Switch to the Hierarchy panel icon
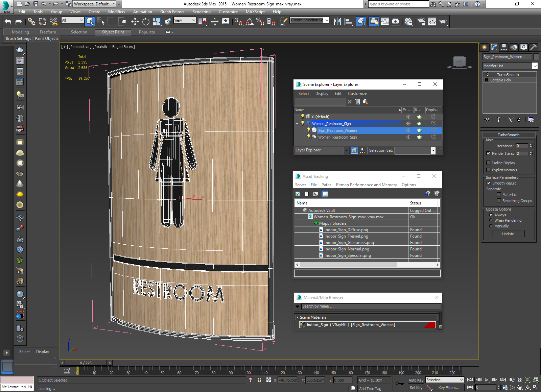This screenshot has width=541, height=392. [504, 47]
